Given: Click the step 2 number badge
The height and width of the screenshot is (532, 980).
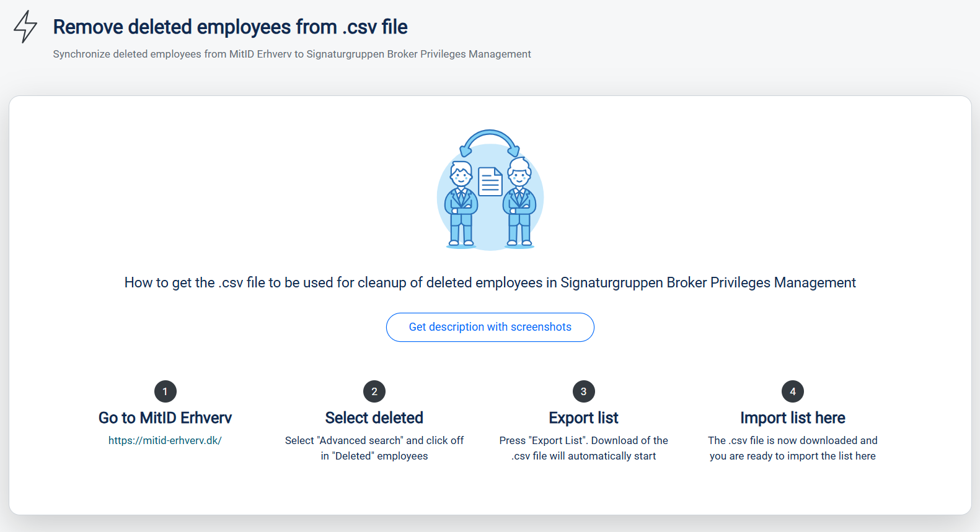Looking at the screenshot, I should (374, 391).
